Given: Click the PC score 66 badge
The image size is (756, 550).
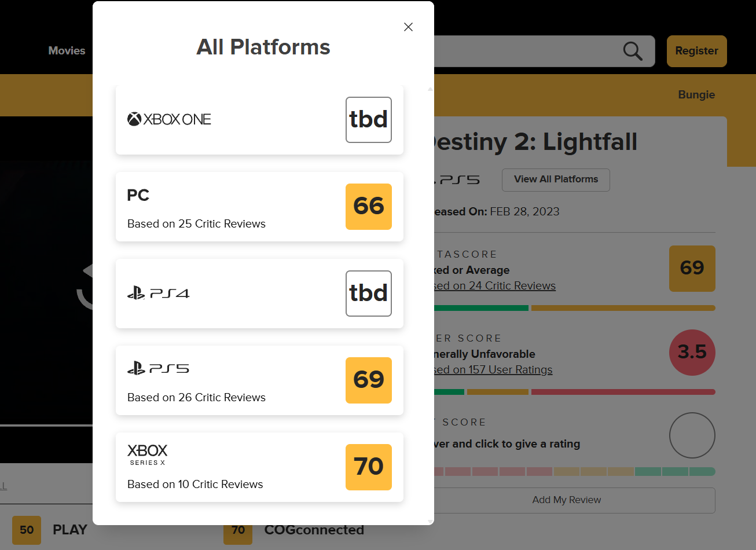Looking at the screenshot, I should [369, 207].
